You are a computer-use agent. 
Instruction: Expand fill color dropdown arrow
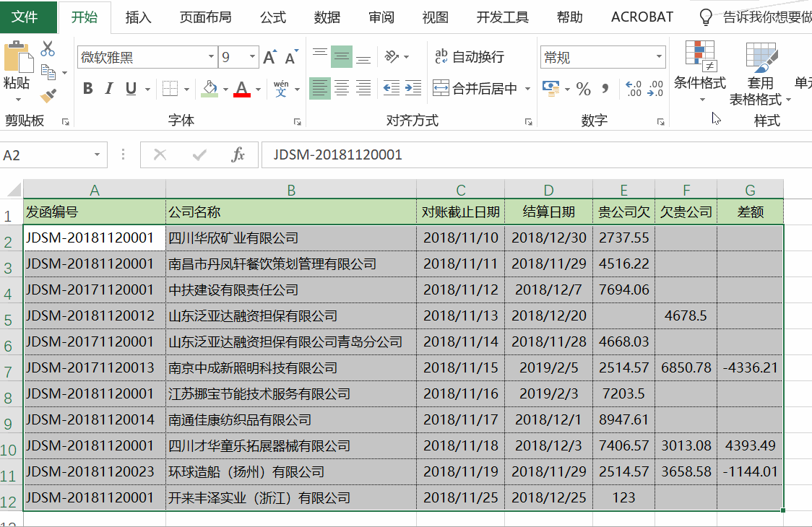(226, 89)
